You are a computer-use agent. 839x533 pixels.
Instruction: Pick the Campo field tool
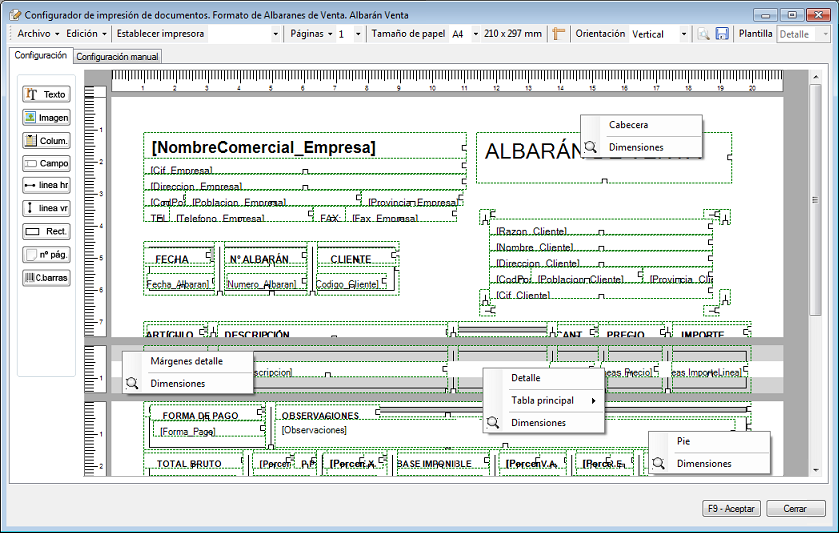click(x=46, y=163)
